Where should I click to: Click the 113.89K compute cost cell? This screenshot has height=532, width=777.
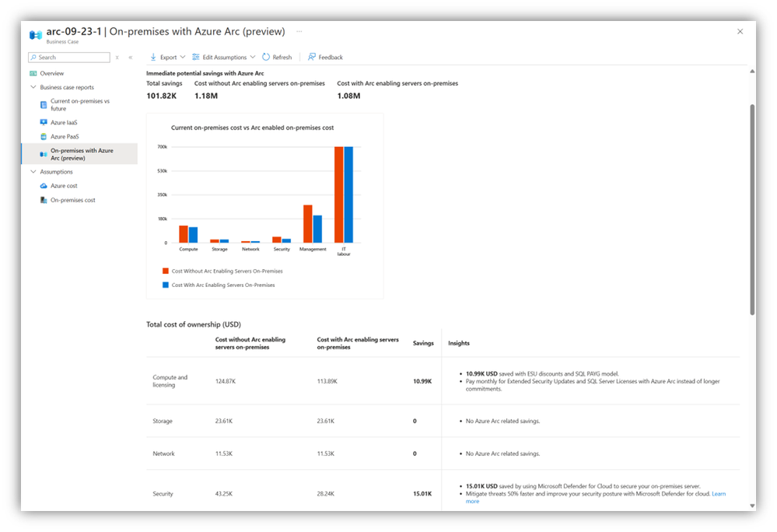click(327, 381)
